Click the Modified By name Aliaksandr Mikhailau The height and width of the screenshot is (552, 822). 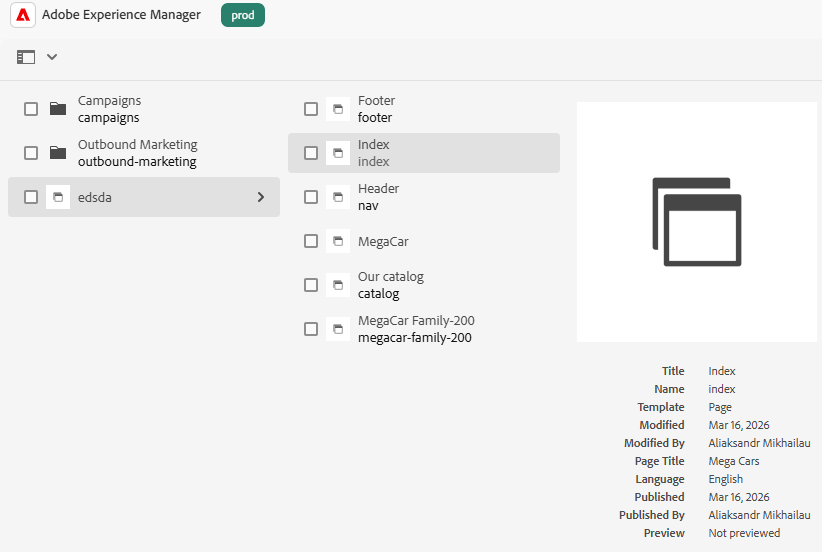[759, 443]
